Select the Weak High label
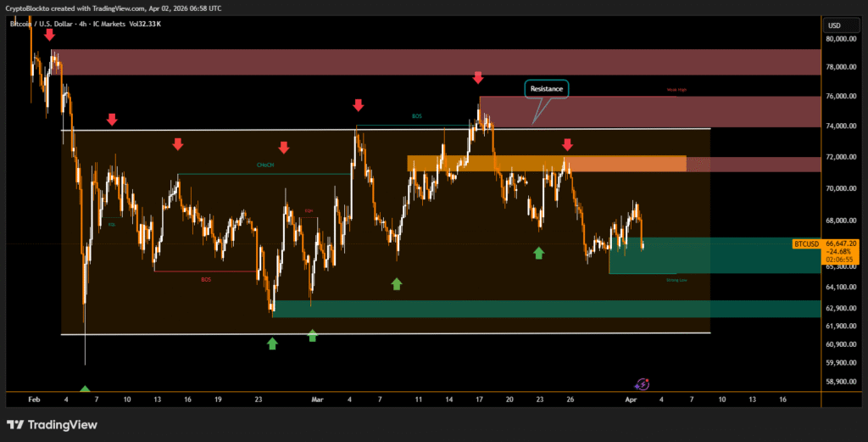Screen dimensions: 868x442 point(676,89)
